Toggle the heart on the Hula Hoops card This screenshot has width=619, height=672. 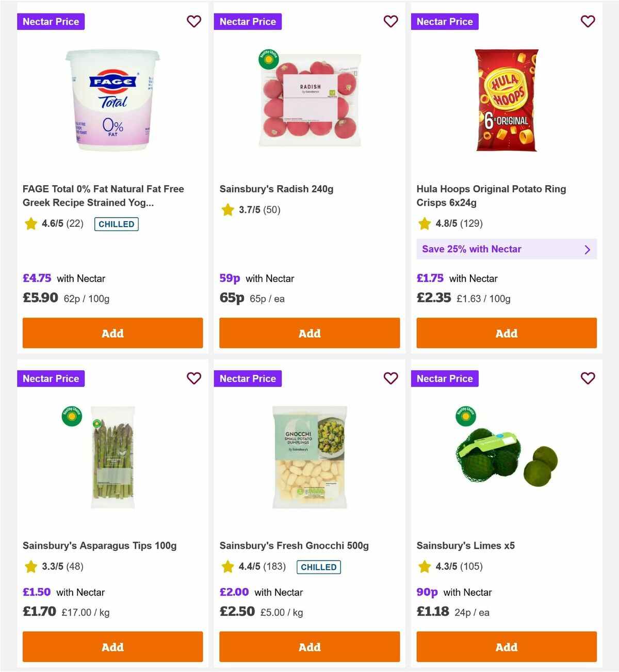pyautogui.click(x=588, y=22)
